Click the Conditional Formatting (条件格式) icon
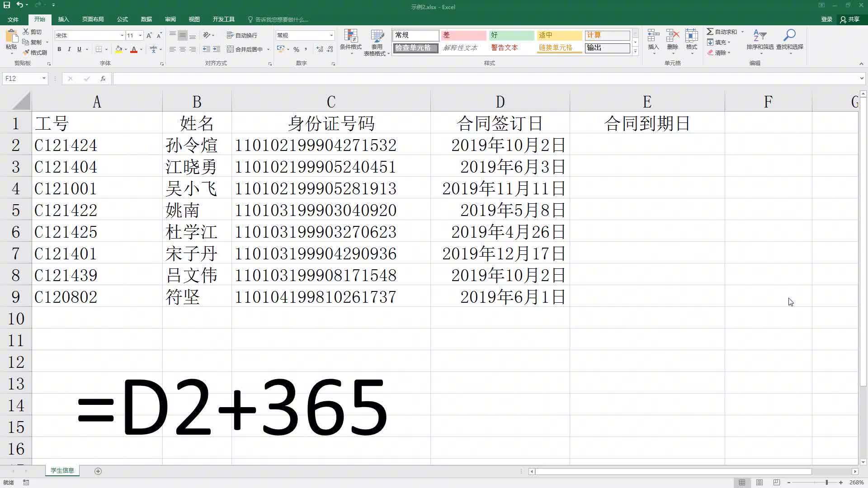Screen dimensions: 868x488 pos(350,36)
